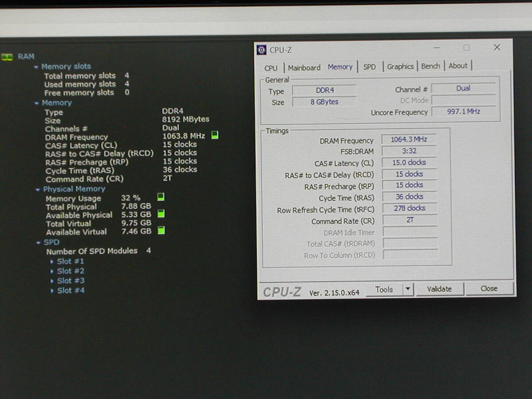This screenshot has width=532, height=399.
Task: Click the Close button in CPU-Z footer
Action: point(489,289)
